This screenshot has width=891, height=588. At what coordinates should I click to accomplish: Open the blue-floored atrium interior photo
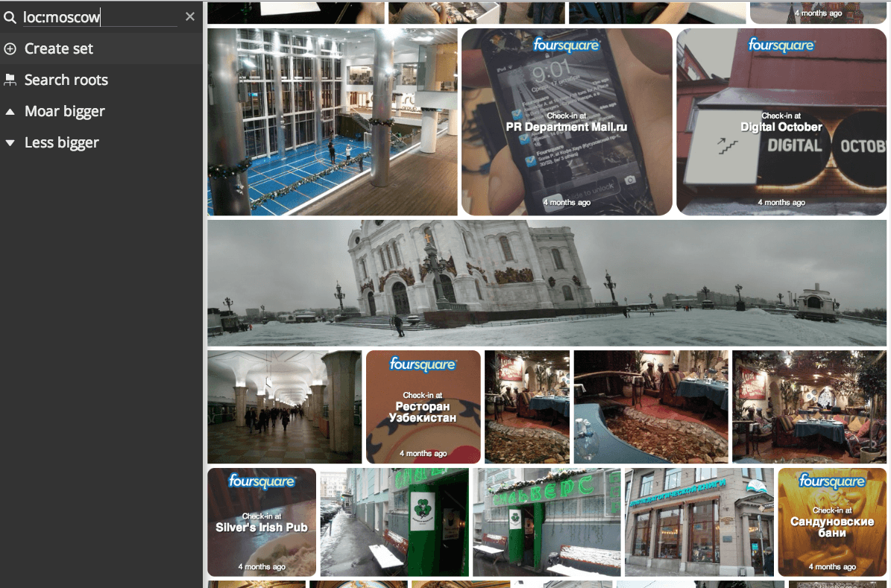(332, 122)
